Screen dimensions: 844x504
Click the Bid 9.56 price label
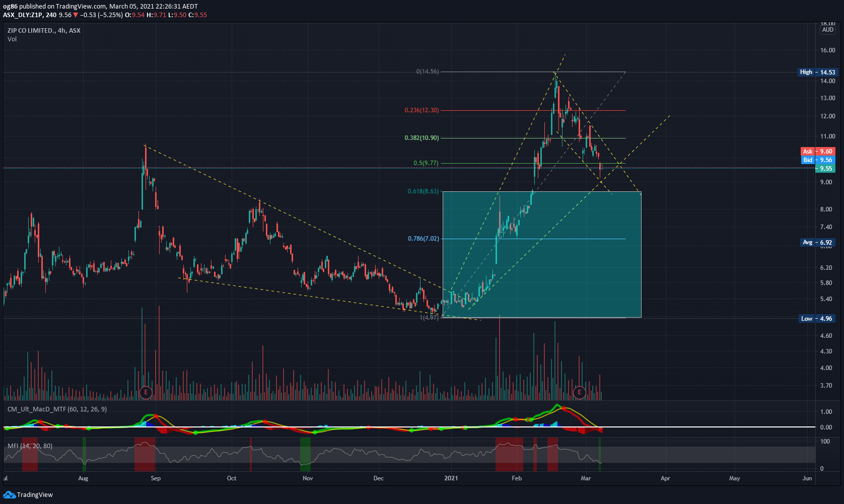[x=818, y=160]
